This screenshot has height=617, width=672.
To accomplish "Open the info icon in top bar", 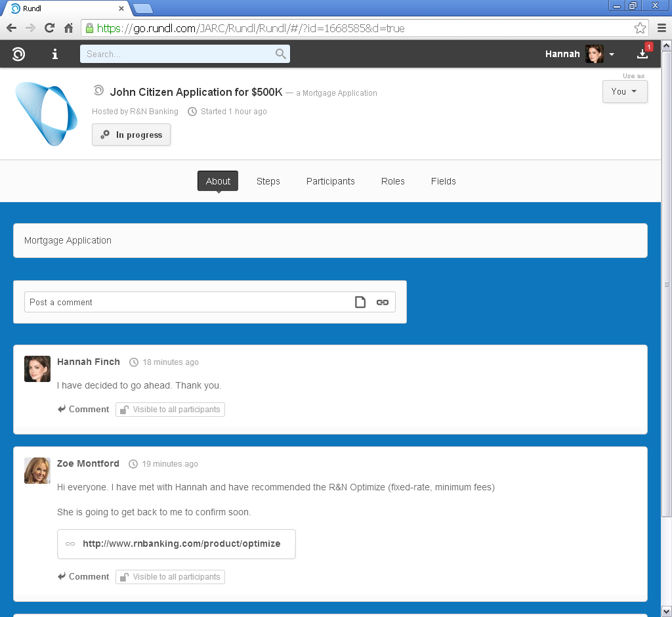I will point(55,54).
